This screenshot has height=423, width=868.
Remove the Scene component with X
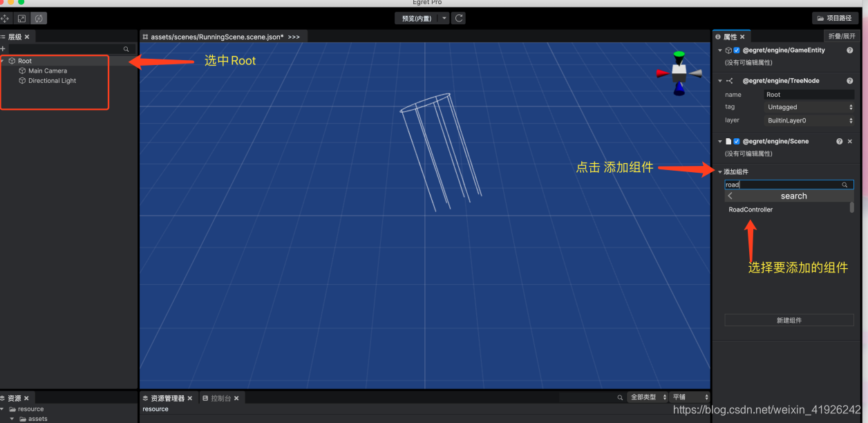point(850,141)
